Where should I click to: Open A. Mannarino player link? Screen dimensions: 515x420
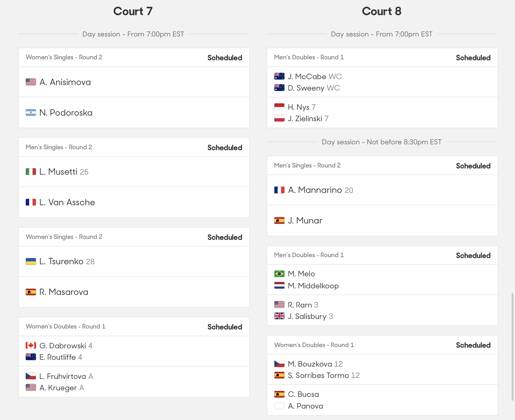[315, 190]
